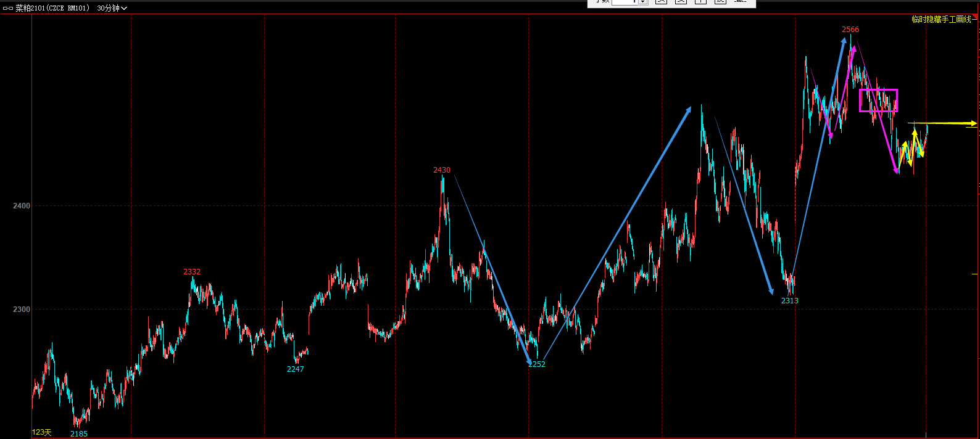Click second icon button right of the spinner
This screenshot has width=980, height=439.
tap(681, 2)
